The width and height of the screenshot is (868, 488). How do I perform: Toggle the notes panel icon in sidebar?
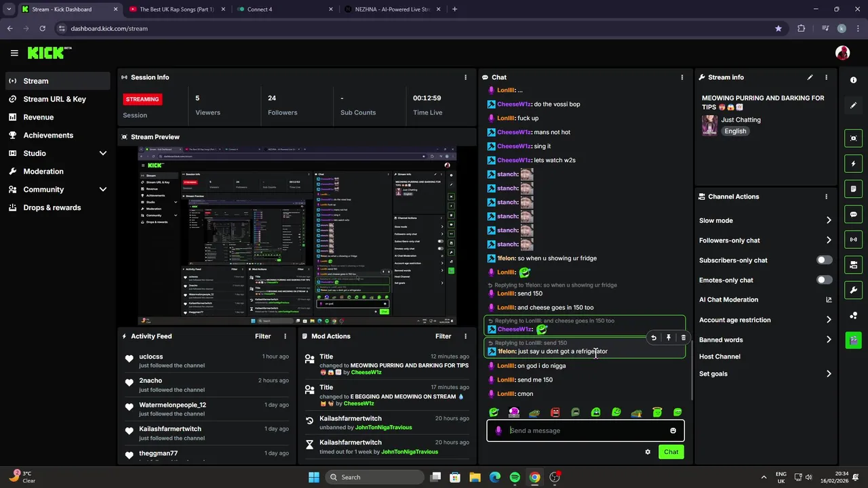pos(853,188)
